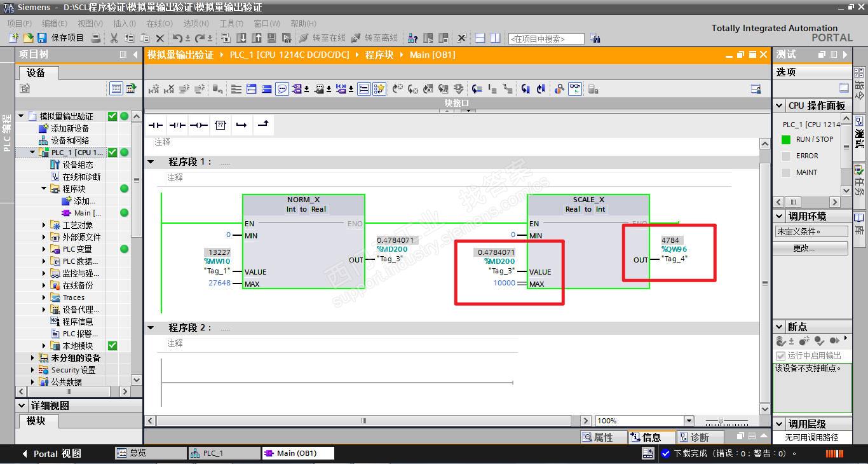Open the 编辑(E) menu
This screenshot has width=868, height=464.
[55, 24]
